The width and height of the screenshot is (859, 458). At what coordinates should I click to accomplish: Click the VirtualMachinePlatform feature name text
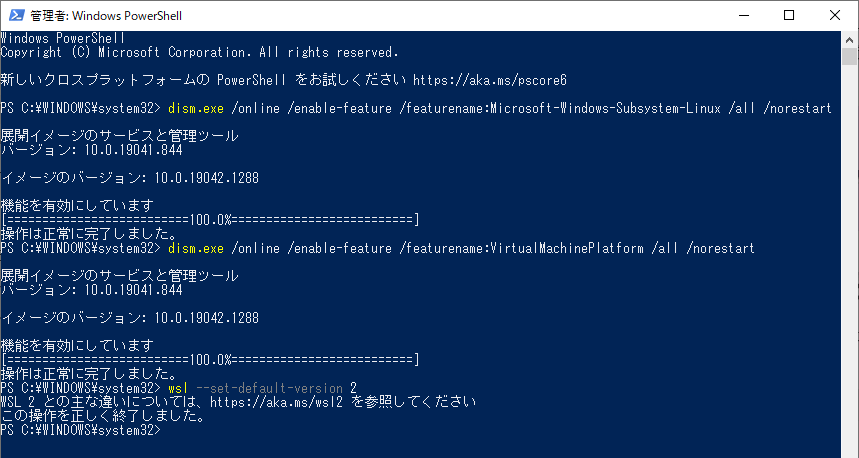click(567, 248)
